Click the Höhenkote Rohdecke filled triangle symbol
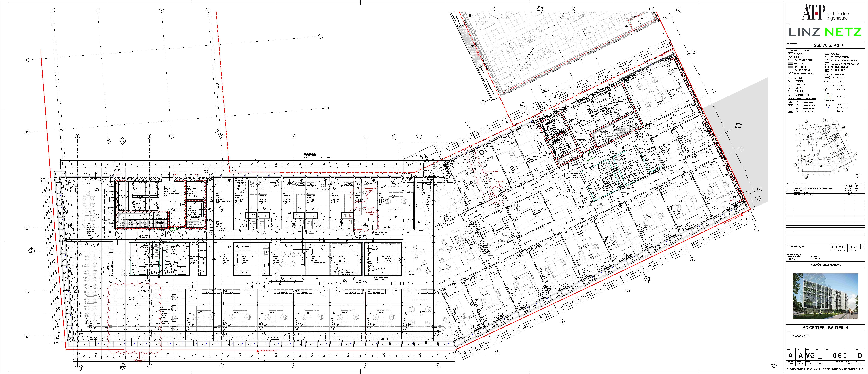The image size is (868, 374). coord(790,102)
